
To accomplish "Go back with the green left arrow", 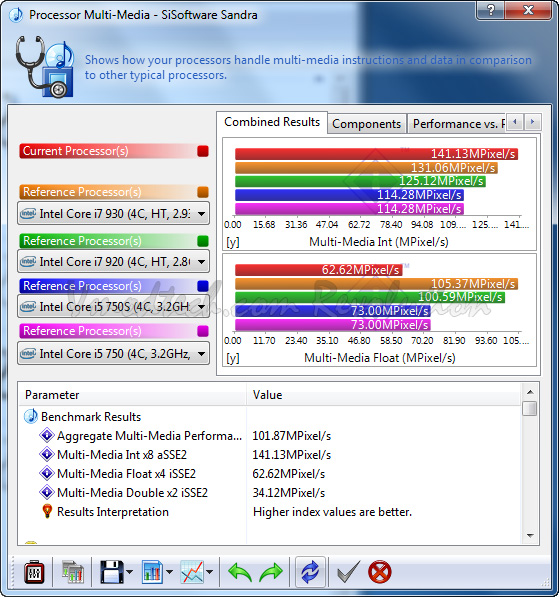I will click(240, 572).
